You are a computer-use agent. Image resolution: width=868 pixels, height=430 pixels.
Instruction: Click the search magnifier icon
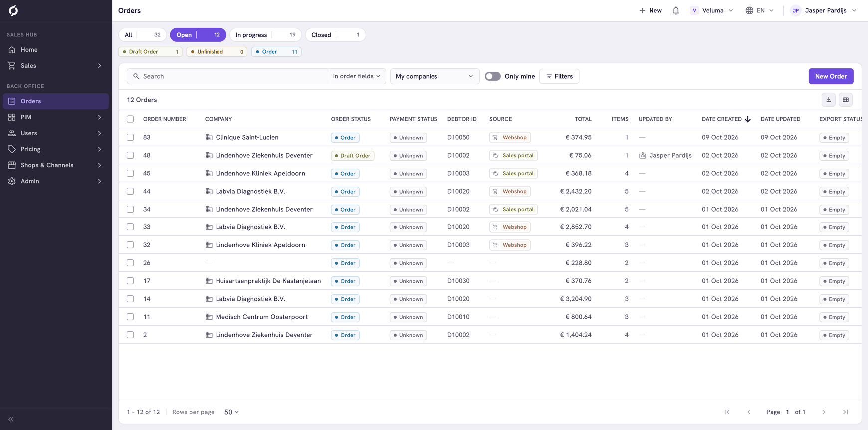pyautogui.click(x=136, y=76)
